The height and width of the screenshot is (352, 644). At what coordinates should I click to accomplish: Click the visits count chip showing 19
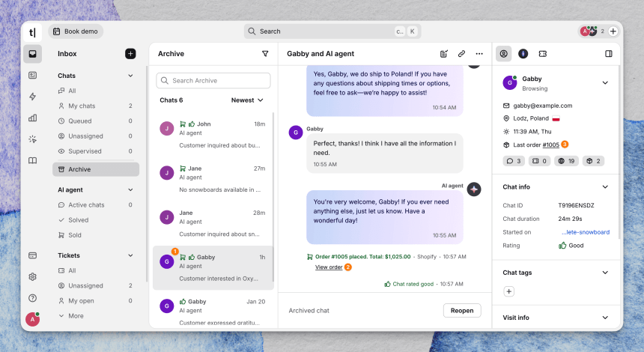point(566,161)
